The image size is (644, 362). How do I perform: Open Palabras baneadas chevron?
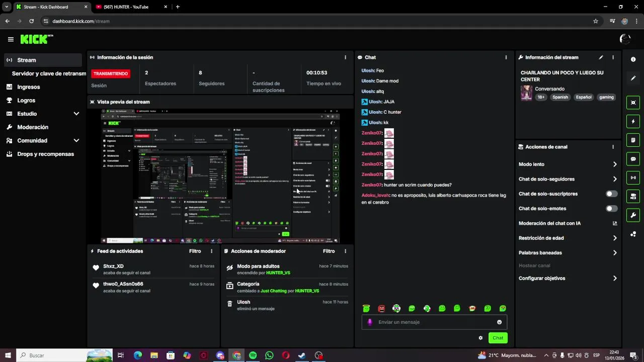[615, 253]
